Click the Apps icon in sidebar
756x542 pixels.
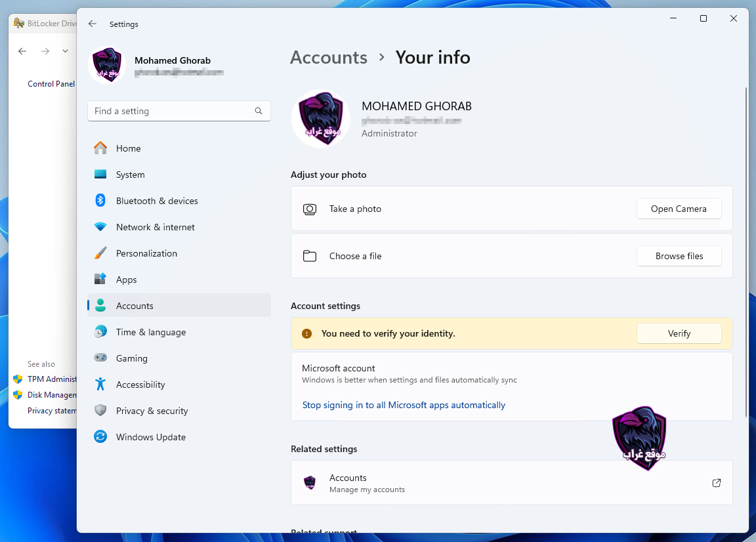(x=100, y=279)
